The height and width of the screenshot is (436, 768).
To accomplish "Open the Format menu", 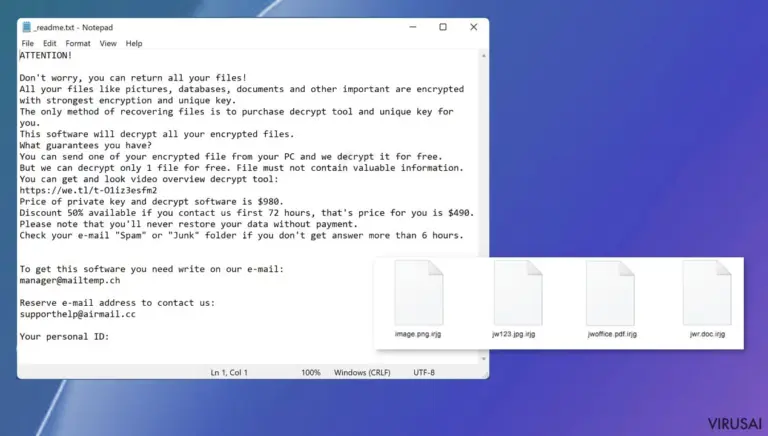I will [78, 44].
